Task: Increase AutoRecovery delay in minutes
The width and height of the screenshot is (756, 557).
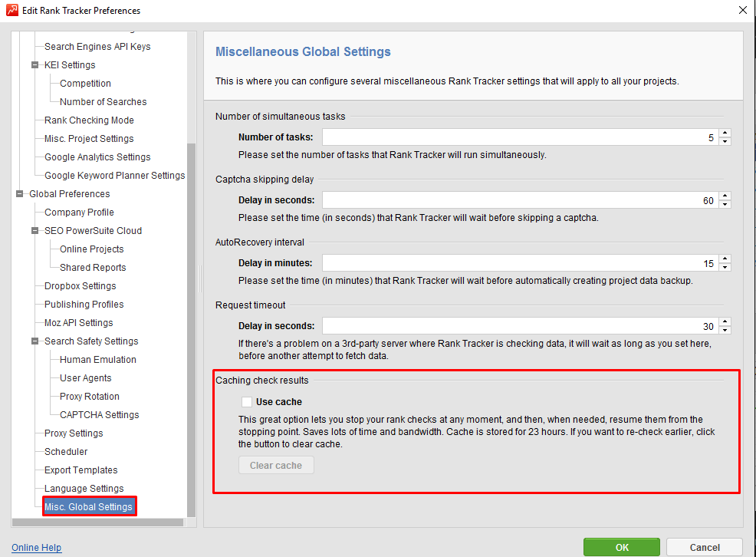Action: click(725, 259)
